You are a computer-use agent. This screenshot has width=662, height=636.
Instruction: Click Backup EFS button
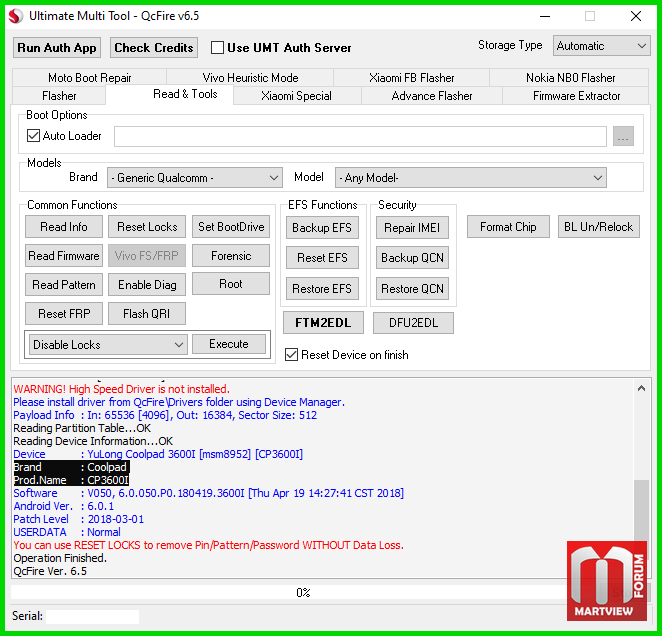point(322,228)
